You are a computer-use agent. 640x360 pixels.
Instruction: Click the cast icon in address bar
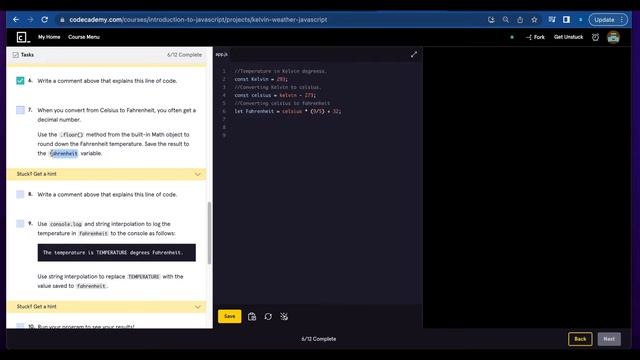click(x=491, y=20)
